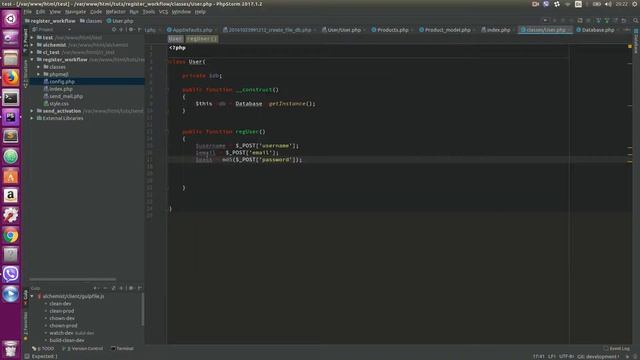The width and height of the screenshot is (640, 360).
Task: Click the Gulp panel settings gear icon
Action: (131, 288)
